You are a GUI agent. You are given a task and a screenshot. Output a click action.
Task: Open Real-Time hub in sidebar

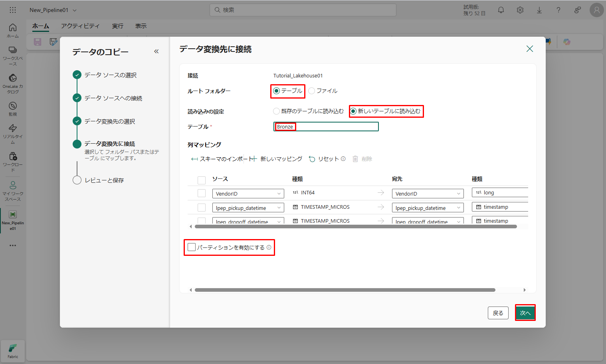[x=13, y=134]
